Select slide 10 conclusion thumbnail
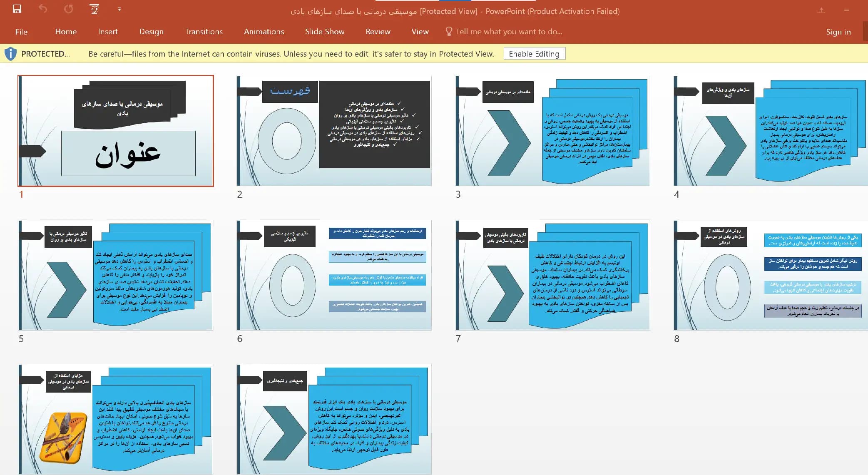 [x=334, y=420]
